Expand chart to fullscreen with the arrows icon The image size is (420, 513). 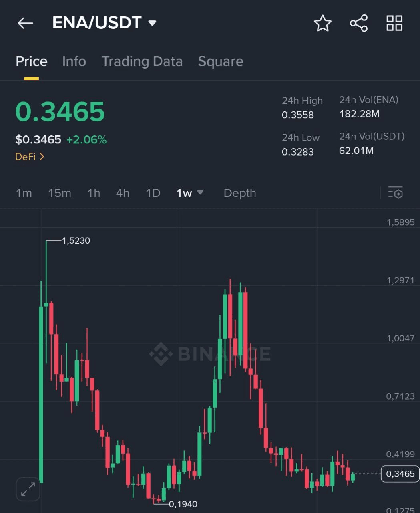tap(28, 489)
